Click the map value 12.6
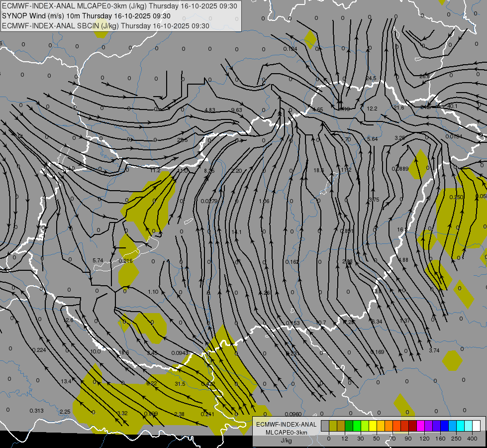This screenshot has height=448, width=487. 68,320
